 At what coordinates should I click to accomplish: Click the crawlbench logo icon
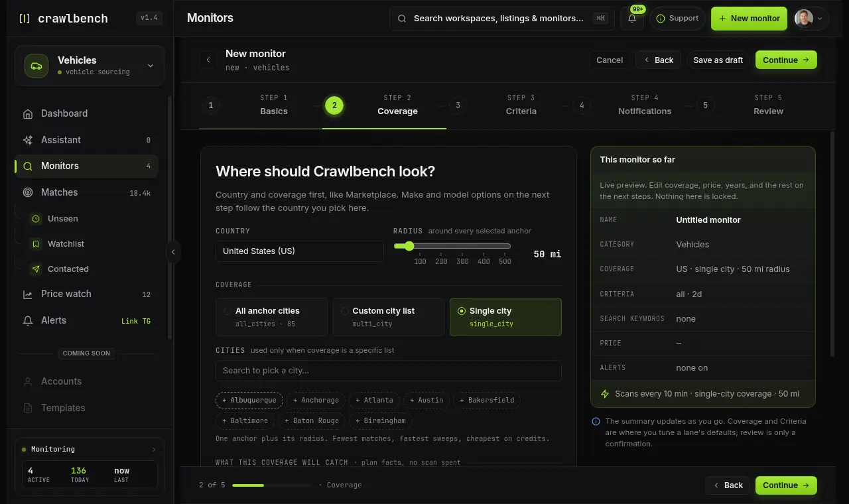click(25, 19)
